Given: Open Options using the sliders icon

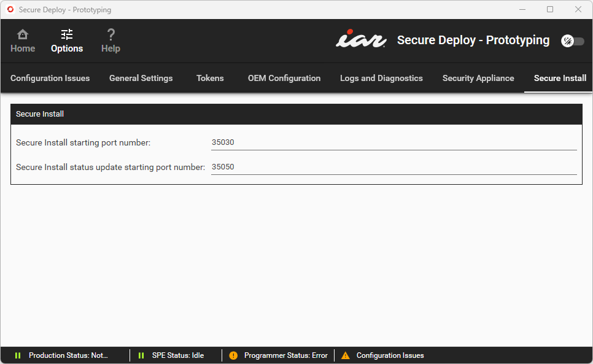Looking at the screenshot, I should point(66,36).
